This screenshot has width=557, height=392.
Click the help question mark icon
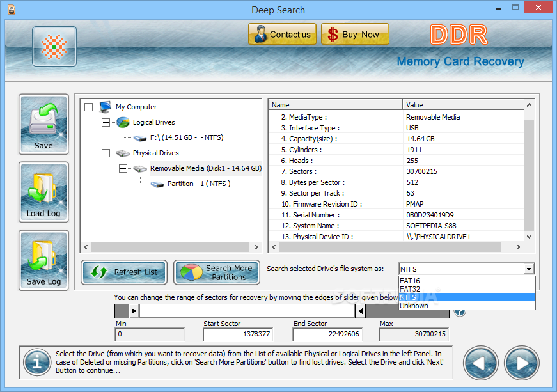[460, 313]
